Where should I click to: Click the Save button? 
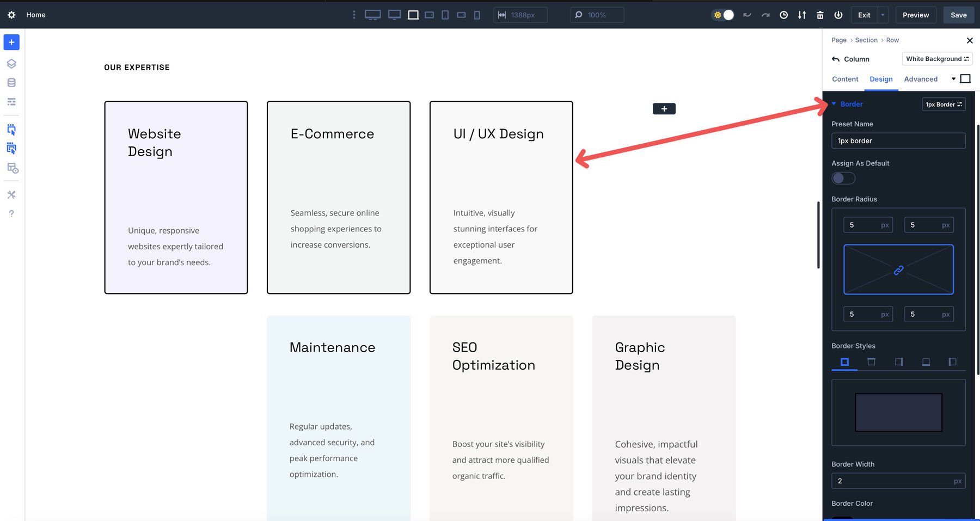coord(958,15)
